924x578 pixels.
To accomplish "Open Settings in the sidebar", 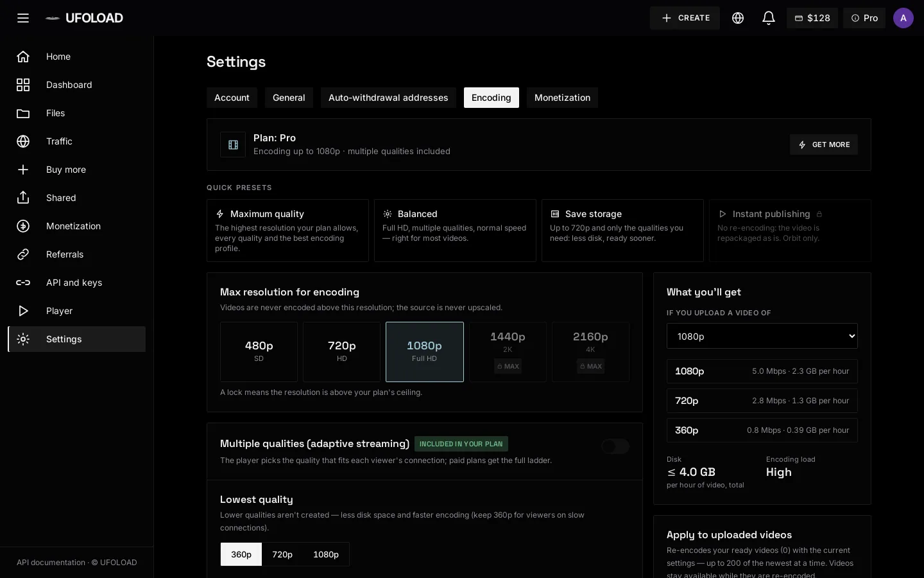I will point(77,339).
